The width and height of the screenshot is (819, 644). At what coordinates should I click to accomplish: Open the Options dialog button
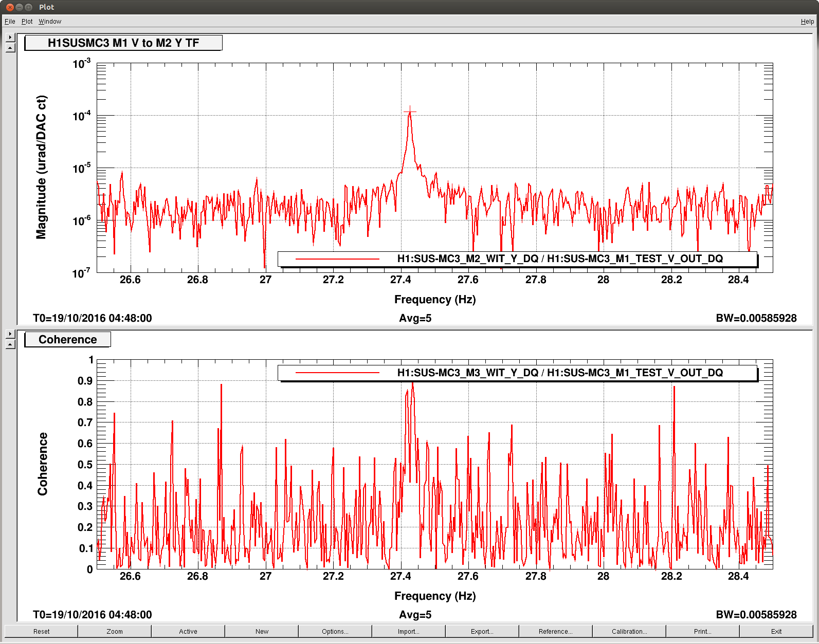(x=335, y=631)
